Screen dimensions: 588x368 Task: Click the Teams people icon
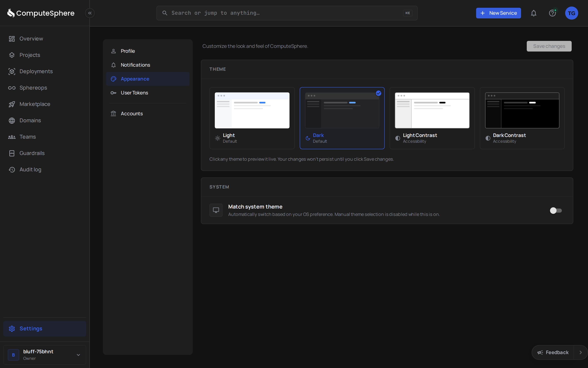point(12,137)
